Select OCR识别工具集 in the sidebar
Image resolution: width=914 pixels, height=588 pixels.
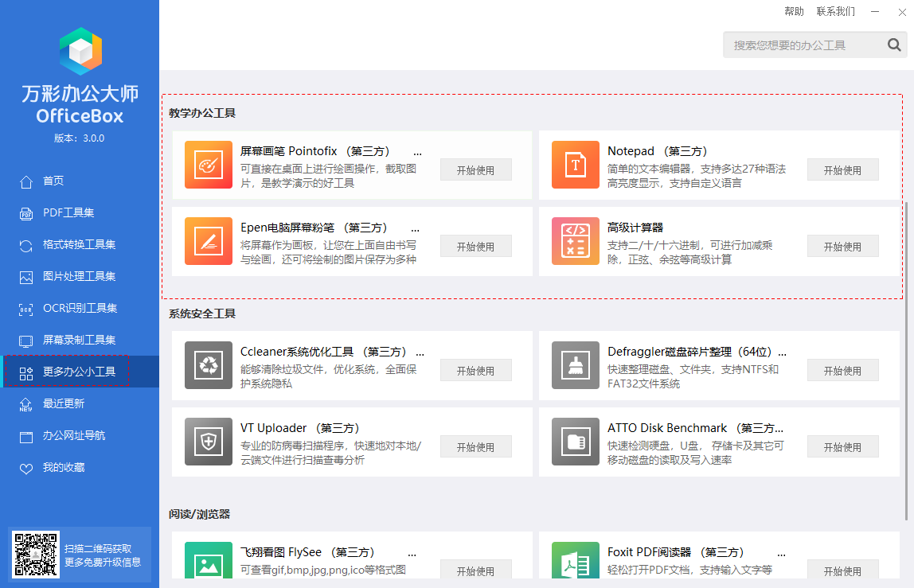(x=80, y=308)
